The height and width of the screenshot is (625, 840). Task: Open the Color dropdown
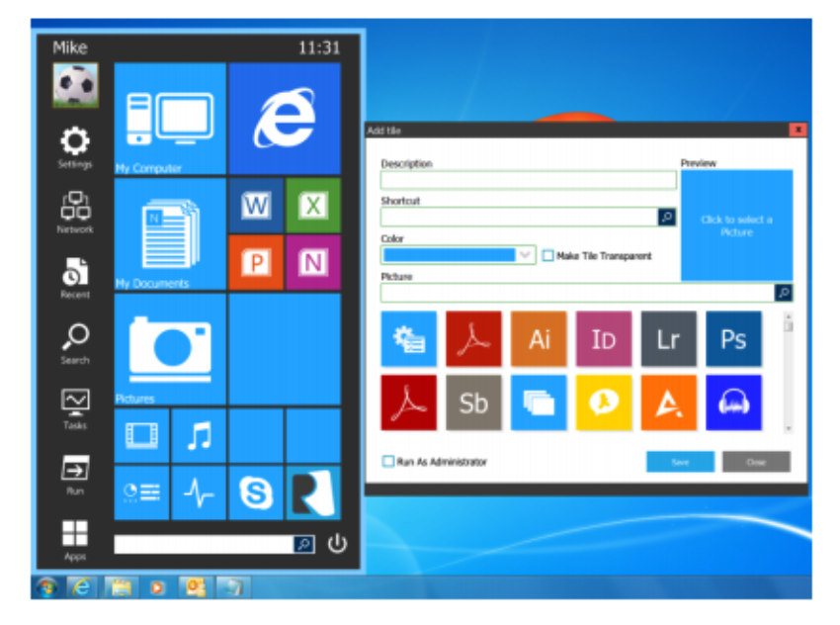[x=525, y=255]
